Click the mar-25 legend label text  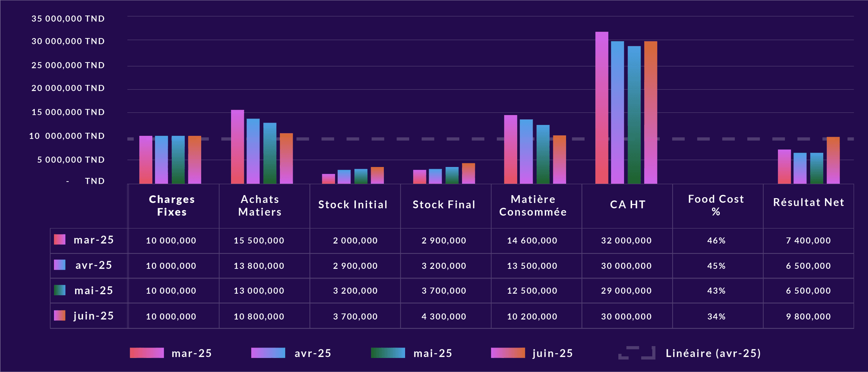click(192, 353)
